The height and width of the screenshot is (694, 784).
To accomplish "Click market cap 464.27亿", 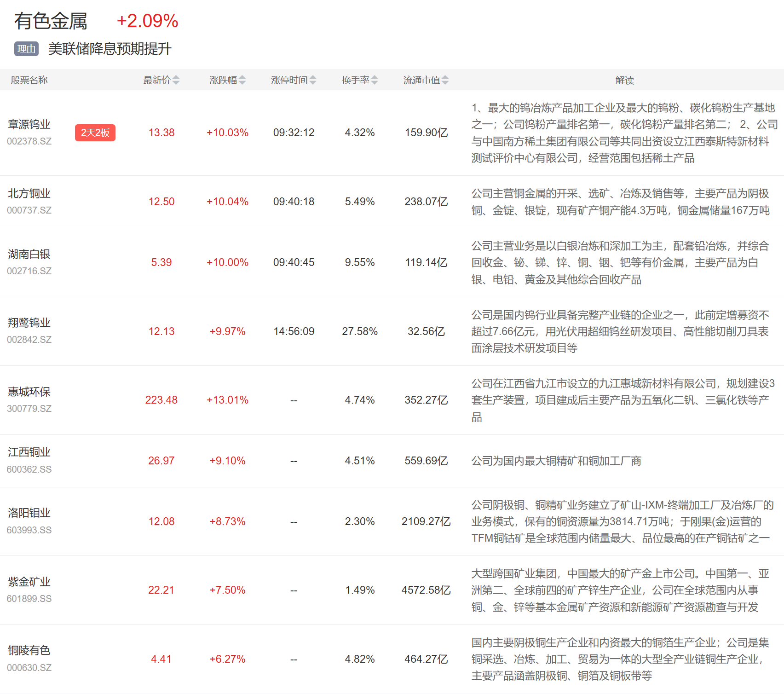I will 426,659.
